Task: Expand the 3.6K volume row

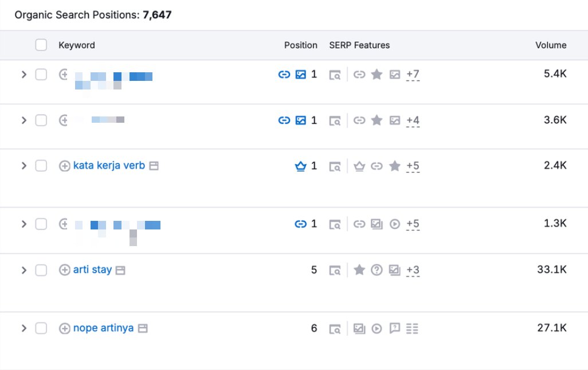Action: pyautogui.click(x=24, y=120)
